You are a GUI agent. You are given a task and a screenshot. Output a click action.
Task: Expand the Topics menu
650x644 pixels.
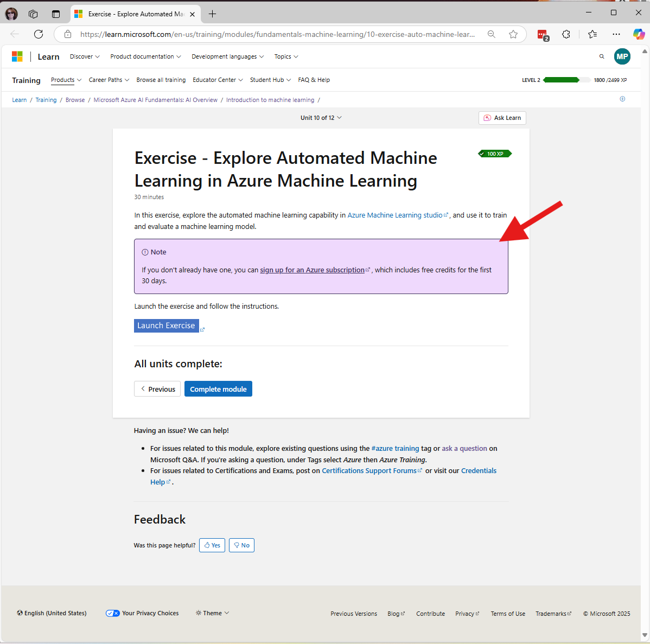coord(286,56)
